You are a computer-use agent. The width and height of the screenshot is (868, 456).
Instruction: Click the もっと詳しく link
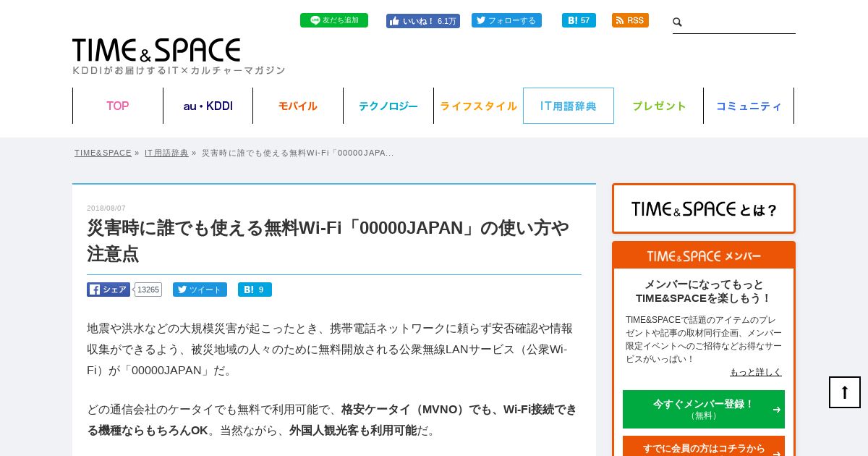coord(756,372)
